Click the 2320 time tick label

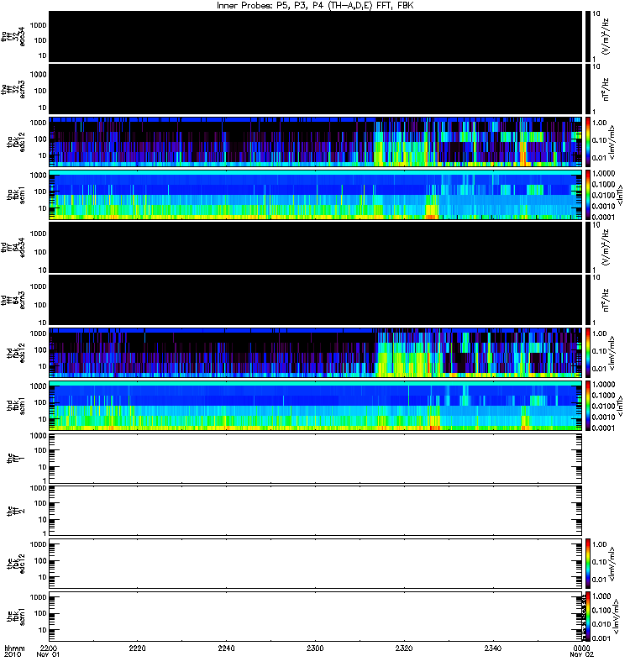404,648
